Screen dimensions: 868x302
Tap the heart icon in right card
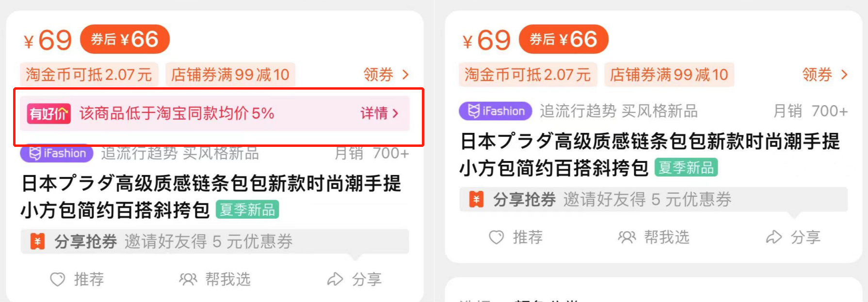point(496,237)
